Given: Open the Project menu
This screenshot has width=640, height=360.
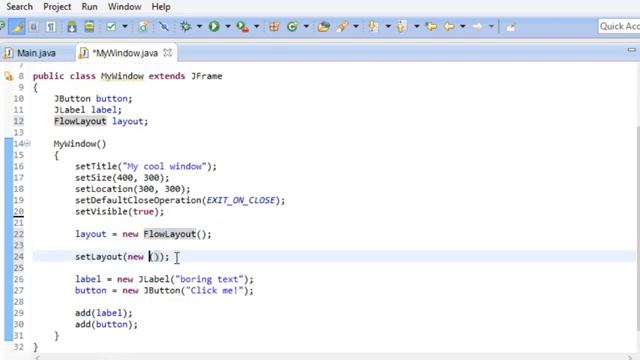Looking at the screenshot, I should pos(57,7).
